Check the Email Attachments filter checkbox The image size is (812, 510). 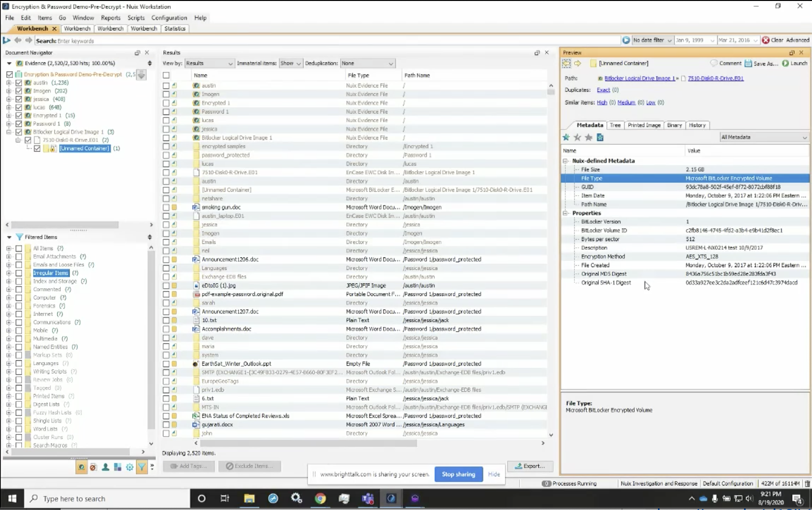point(19,256)
